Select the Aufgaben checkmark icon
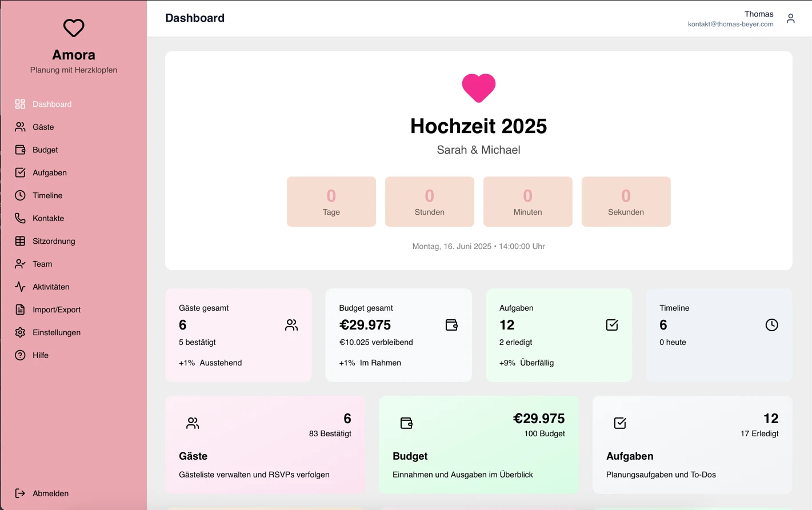The image size is (812, 510). coord(19,172)
